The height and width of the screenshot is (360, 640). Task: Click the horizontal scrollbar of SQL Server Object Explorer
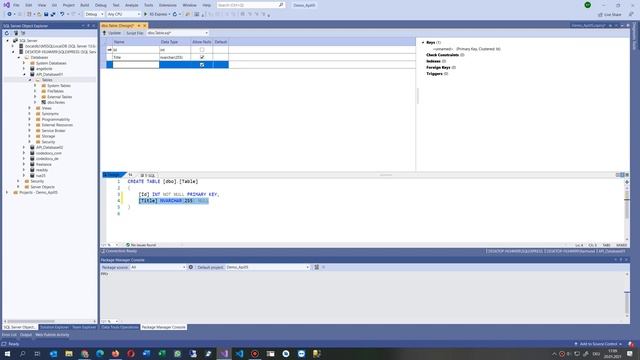point(50,321)
